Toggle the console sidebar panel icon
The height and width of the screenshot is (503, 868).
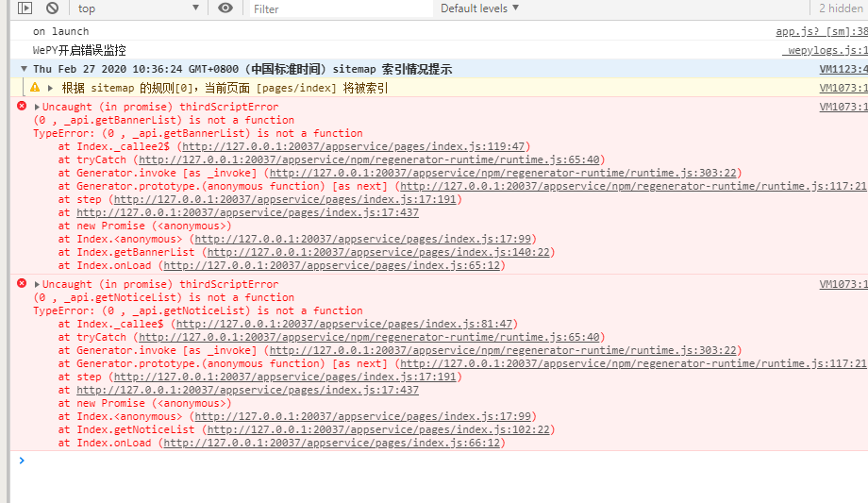tap(25, 8)
